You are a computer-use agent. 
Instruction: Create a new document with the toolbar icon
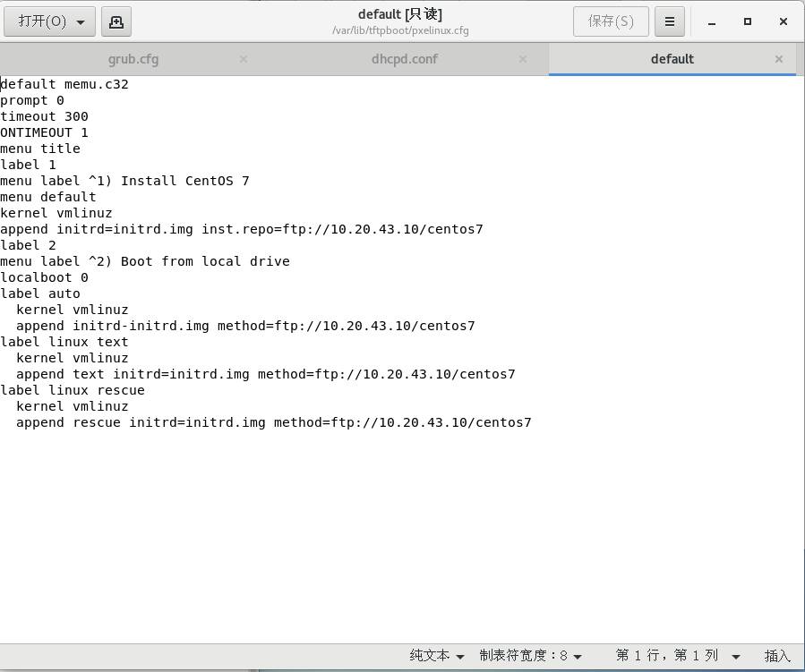116,21
